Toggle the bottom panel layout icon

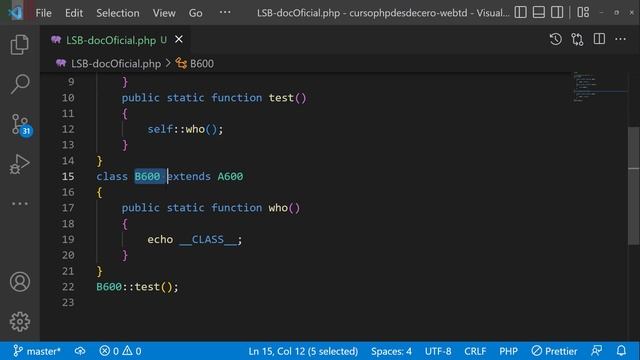pos(539,13)
